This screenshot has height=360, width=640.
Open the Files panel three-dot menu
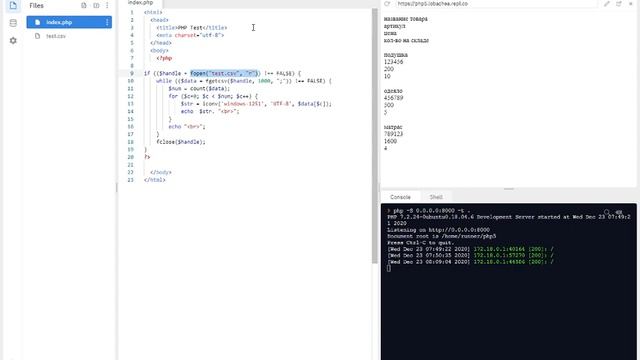pos(107,5)
